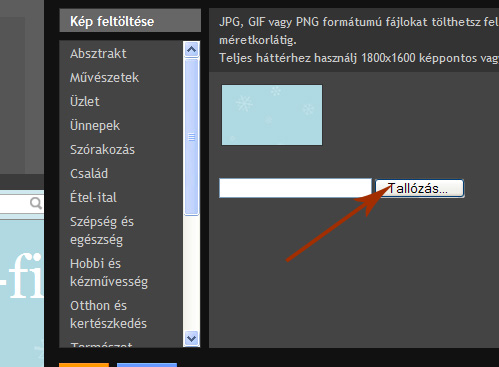This screenshot has height=367, width=499.
Task: Click the file path input field
Action: 295,188
